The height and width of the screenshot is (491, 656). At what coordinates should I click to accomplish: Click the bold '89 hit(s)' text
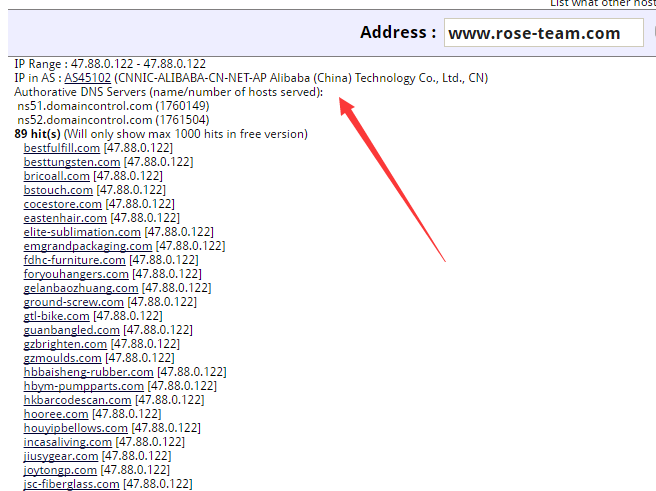click(x=37, y=134)
